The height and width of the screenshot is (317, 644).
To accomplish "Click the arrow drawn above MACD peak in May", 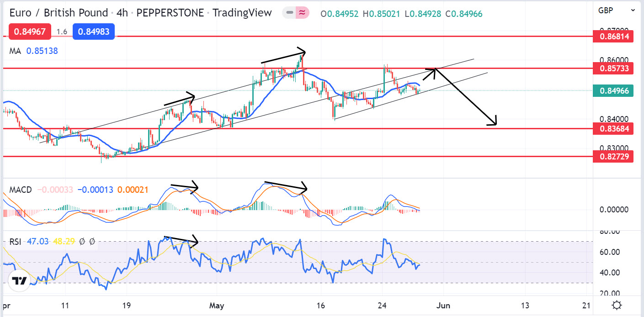I will [x=286, y=186].
